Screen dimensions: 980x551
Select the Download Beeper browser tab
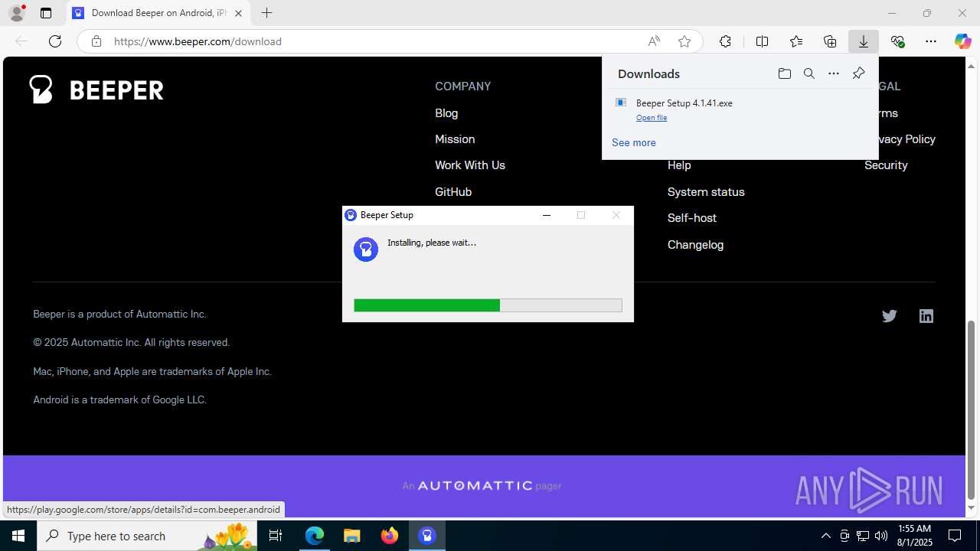158,13
